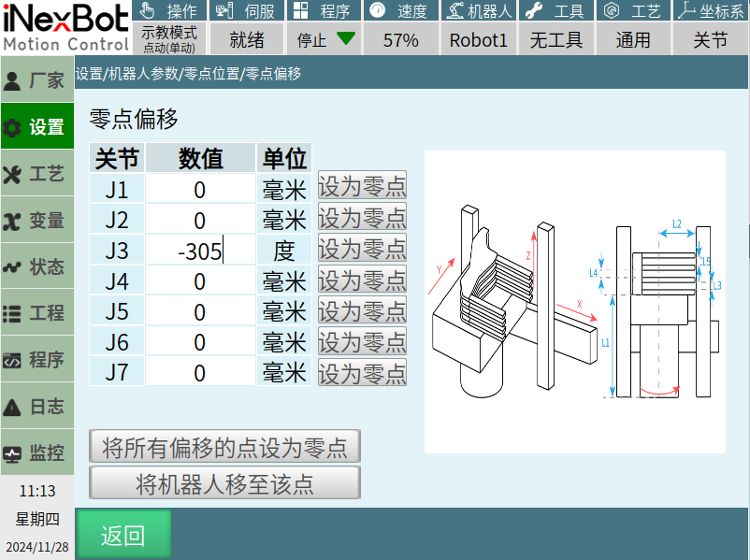Image resolution: width=750 pixels, height=560 pixels.
Task: Open the 57% speed selector
Action: pyautogui.click(x=400, y=40)
